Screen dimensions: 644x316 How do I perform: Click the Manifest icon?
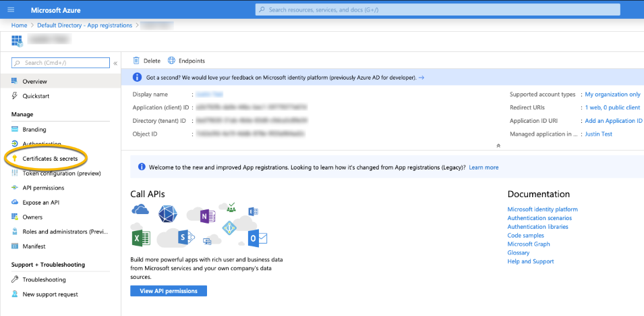(x=14, y=246)
